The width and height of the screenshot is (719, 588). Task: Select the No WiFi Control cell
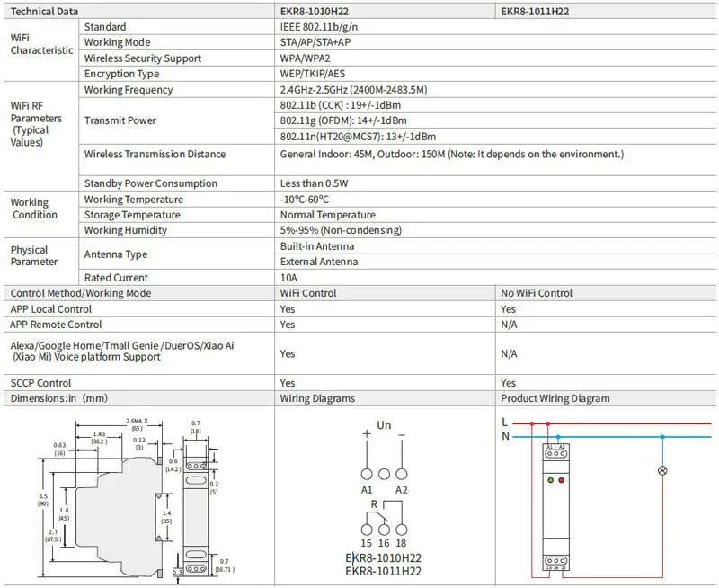(536, 293)
